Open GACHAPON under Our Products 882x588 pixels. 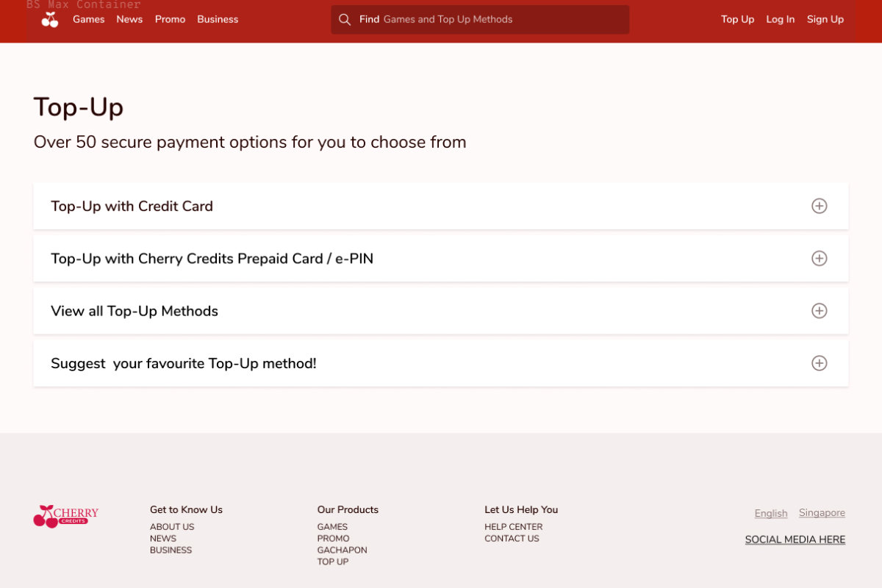pos(342,550)
